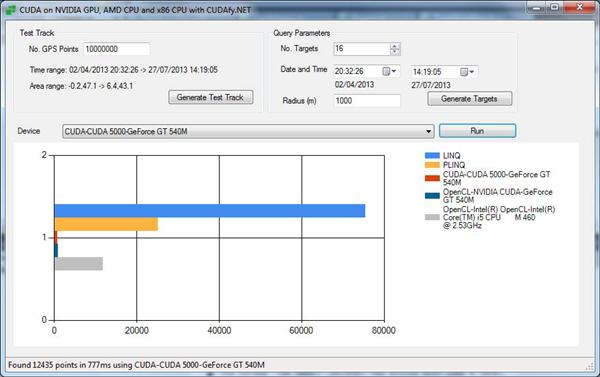
Task: Click the OpenCL-NVIDIA teal legend swatch
Action: click(x=432, y=196)
